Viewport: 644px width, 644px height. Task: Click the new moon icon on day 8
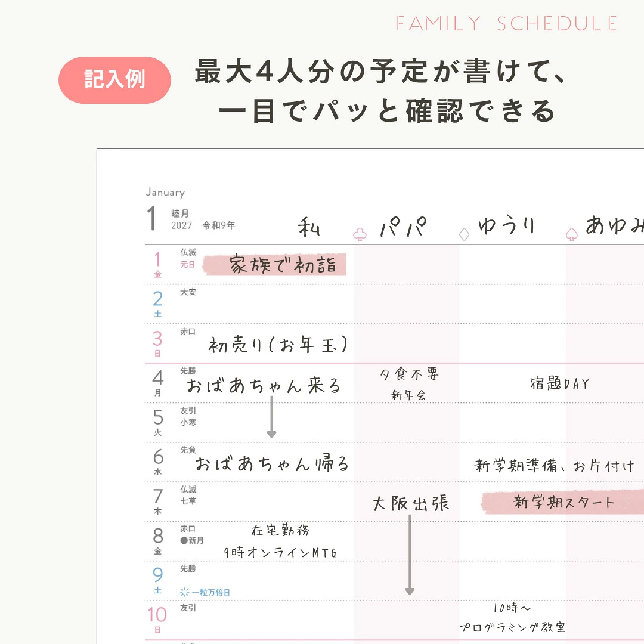coord(184,540)
